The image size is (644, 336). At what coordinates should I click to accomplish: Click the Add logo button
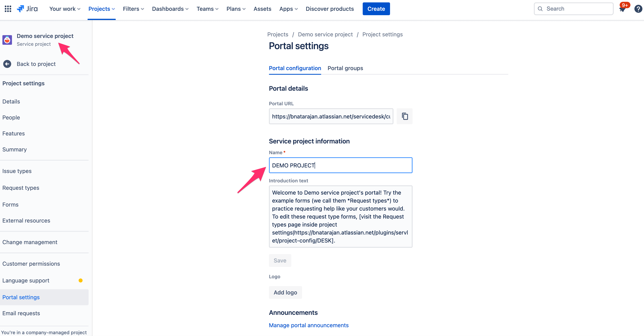click(285, 292)
